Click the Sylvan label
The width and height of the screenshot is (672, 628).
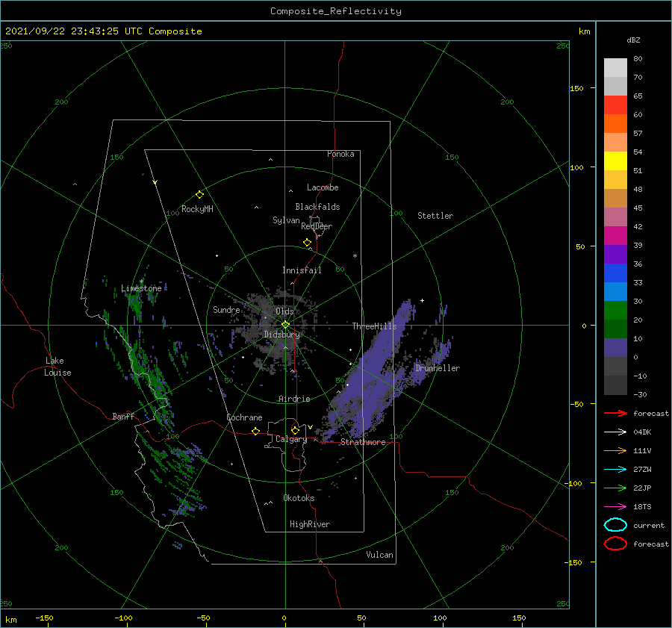pyautogui.click(x=286, y=220)
